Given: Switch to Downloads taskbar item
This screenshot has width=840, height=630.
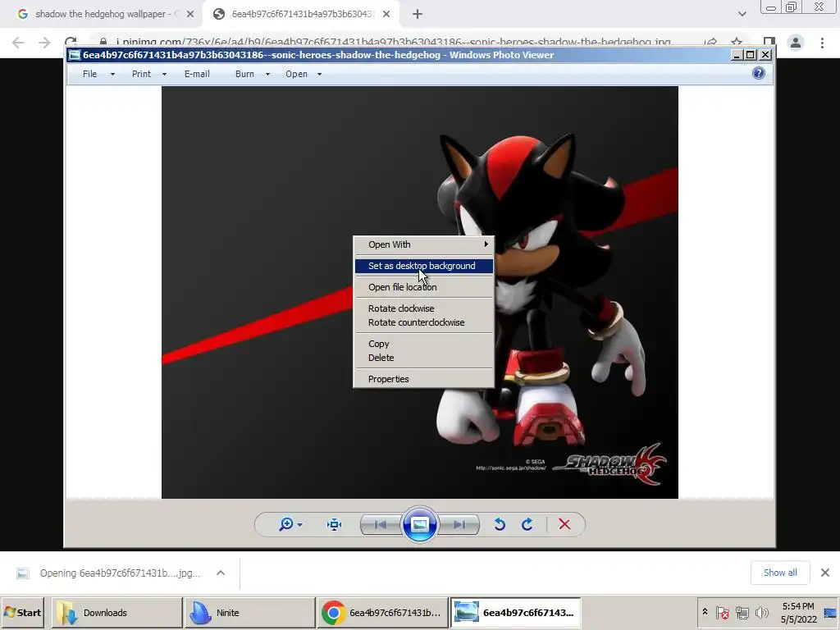Looking at the screenshot, I should tap(116, 612).
